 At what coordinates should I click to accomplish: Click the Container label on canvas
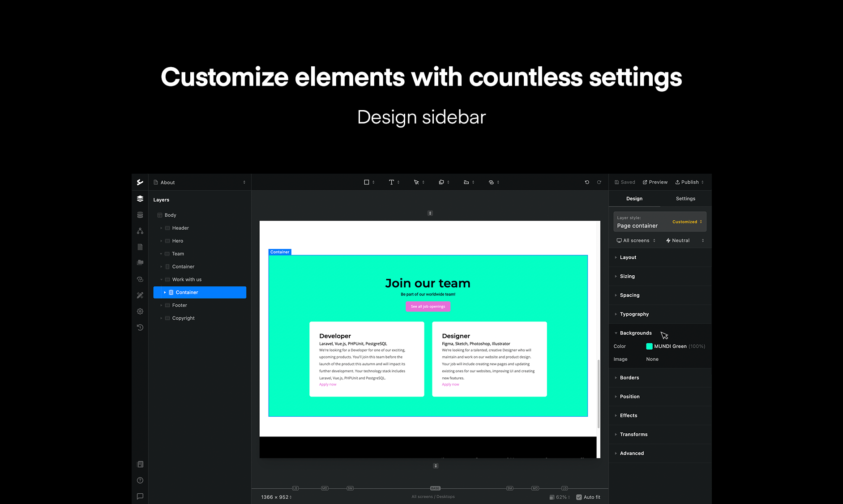280,252
